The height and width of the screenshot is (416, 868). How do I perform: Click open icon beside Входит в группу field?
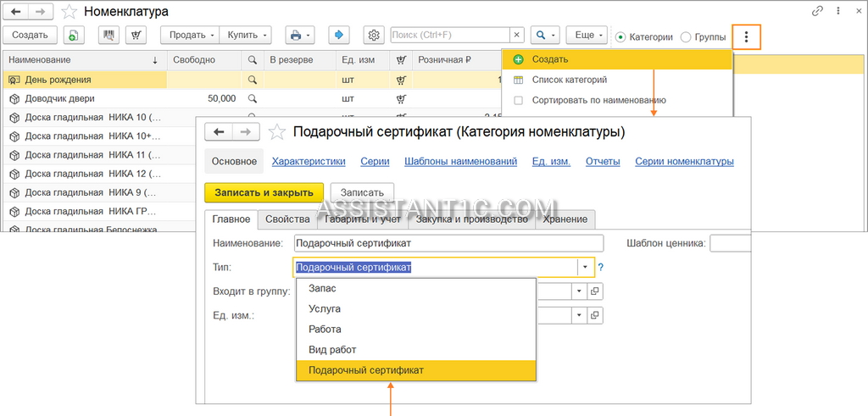pos(595,291)
